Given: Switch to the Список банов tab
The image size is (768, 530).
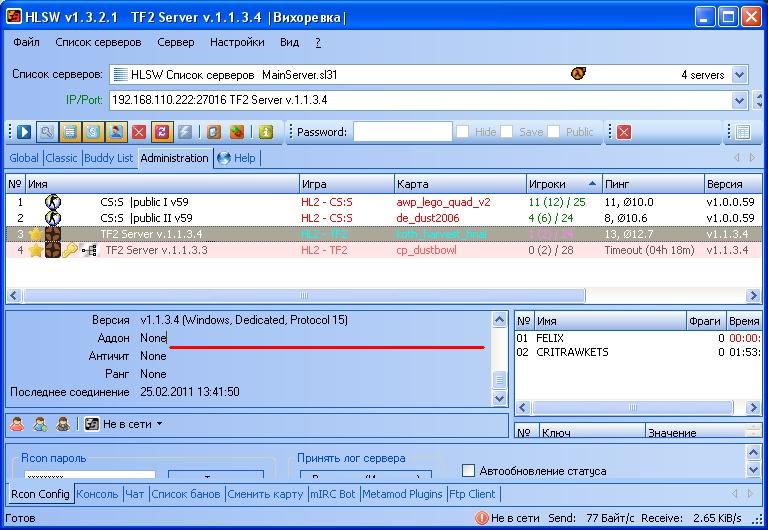Looking at the screenshot, I should (186, 494).
